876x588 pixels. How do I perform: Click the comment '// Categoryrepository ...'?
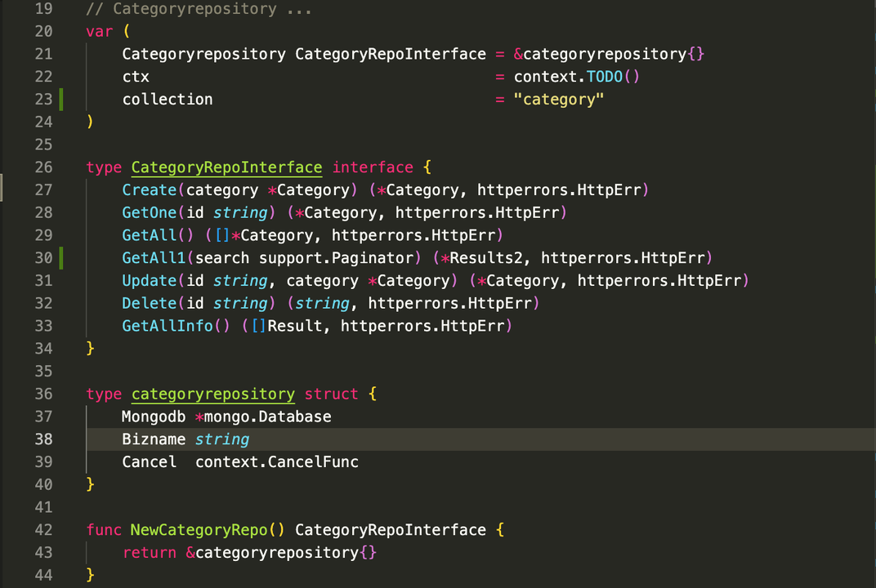(199, 9)
